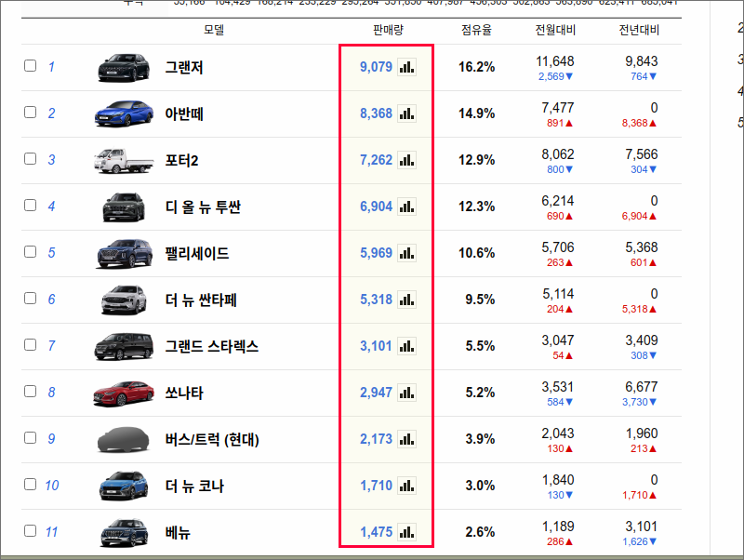744x560 pixels.
Task: Click the blue 더 뉴 코나 thumbnail
Action: 124,486
